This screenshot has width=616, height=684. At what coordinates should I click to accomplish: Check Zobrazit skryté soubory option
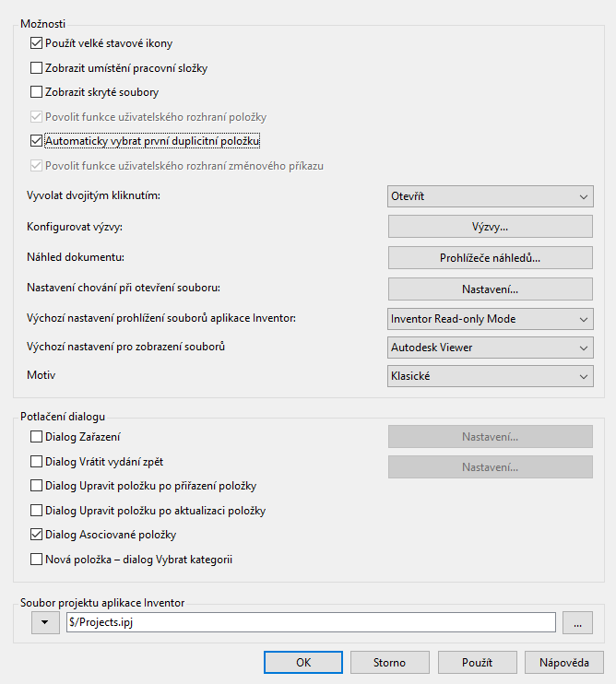(36, 92)
